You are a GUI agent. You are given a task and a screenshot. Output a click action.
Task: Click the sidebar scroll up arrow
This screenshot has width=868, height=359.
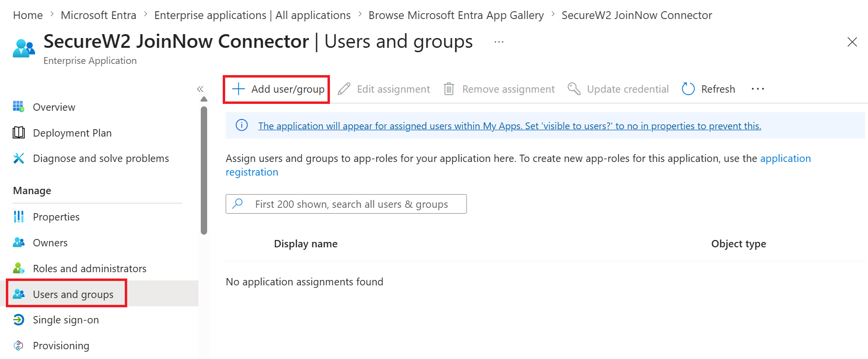pos(204,99)
